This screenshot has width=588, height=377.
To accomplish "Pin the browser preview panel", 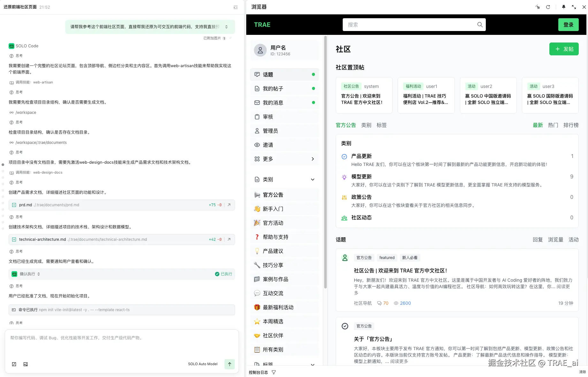I will [x=564, y=7].
